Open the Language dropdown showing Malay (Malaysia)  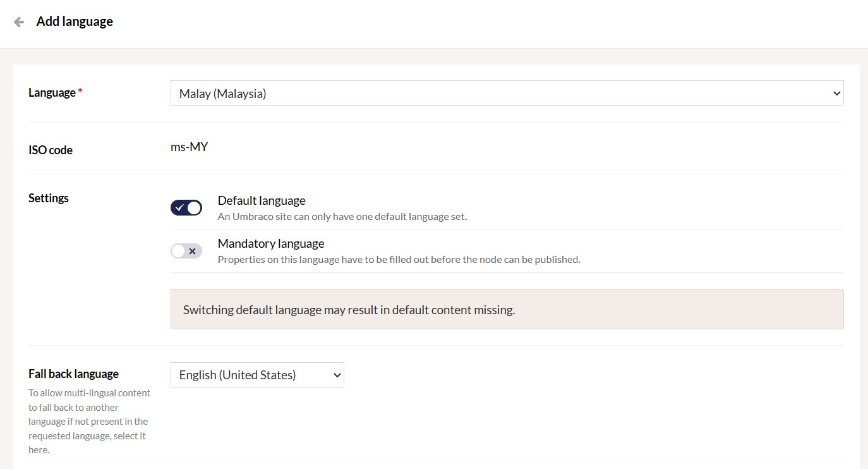pyautogui.click(x=507, y=93)
